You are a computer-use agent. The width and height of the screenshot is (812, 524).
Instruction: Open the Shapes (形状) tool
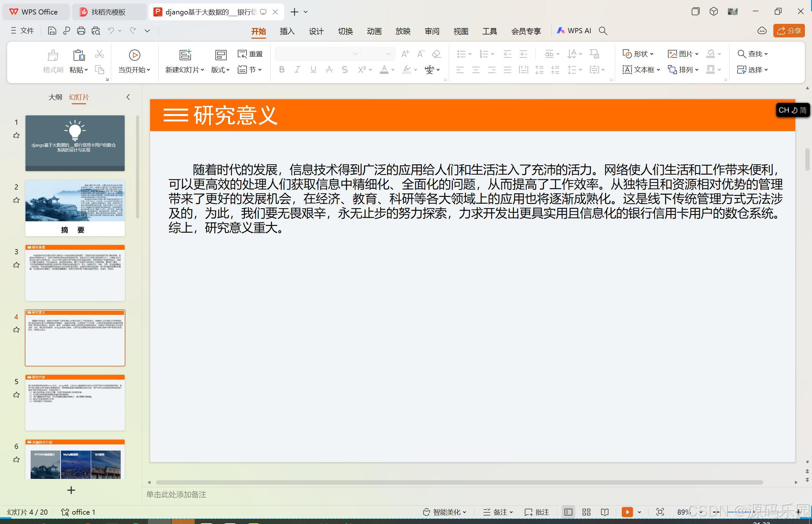pyautogui.click(x=639, y=54)
